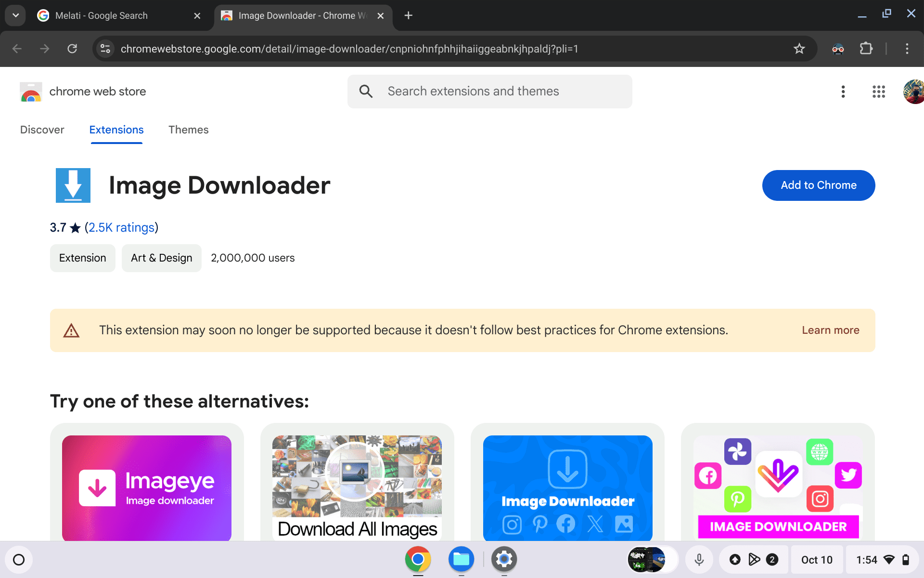924x578 pixels.
Task: Open the notification tray with count 2
Action: [x=754, y=560]
